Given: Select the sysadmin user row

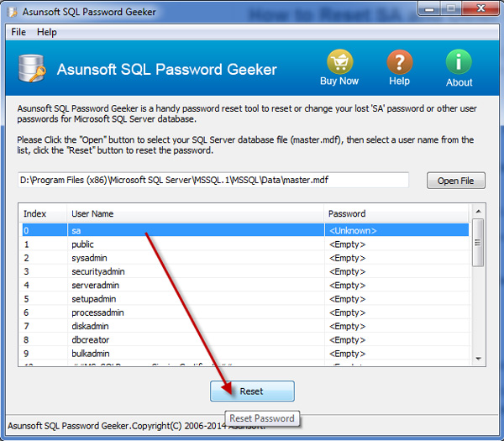Looking at the screenshot, I should (245, 258).
